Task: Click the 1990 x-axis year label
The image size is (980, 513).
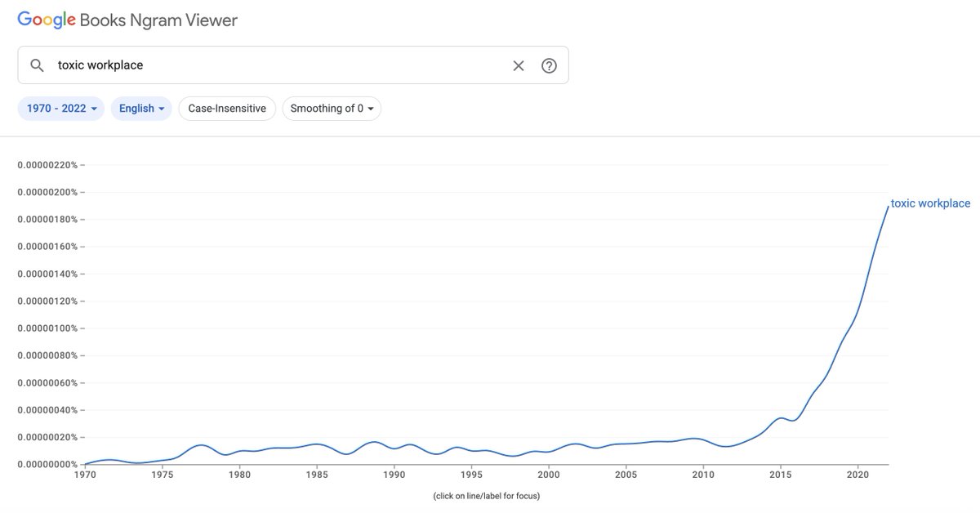Action: pos(394,475)
